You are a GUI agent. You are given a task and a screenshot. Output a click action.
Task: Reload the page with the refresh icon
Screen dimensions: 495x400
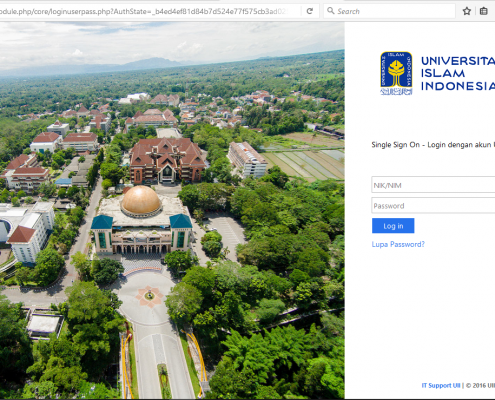(310, 11)
